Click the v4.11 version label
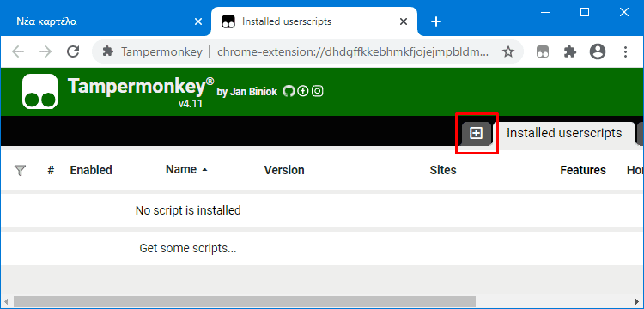Image resolution: width=644 pixels, height=309 pixels. (x=191, y=103)
